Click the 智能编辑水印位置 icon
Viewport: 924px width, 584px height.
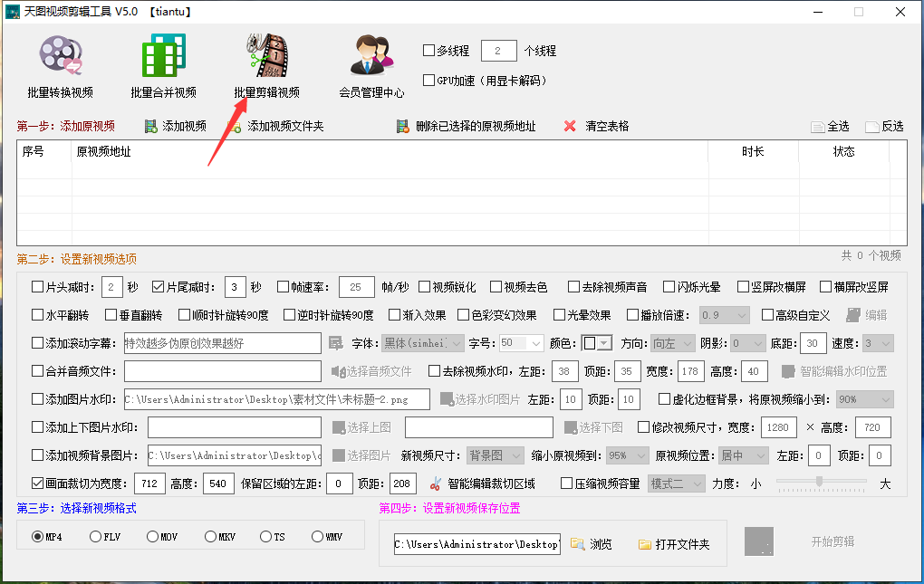[x=788, y=371]
